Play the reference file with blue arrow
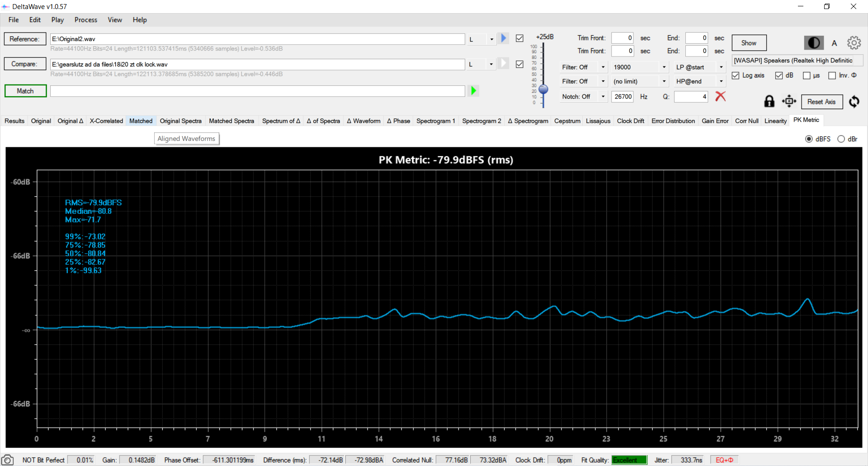The height and width of the screenshot is (466, 868). coord(504,38)
